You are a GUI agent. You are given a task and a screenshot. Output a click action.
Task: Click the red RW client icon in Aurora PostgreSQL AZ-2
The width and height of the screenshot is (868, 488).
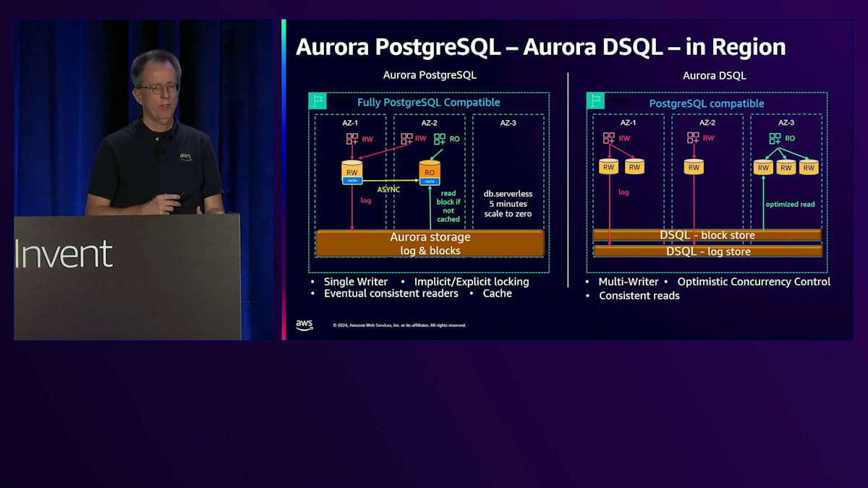pos(407,139)
